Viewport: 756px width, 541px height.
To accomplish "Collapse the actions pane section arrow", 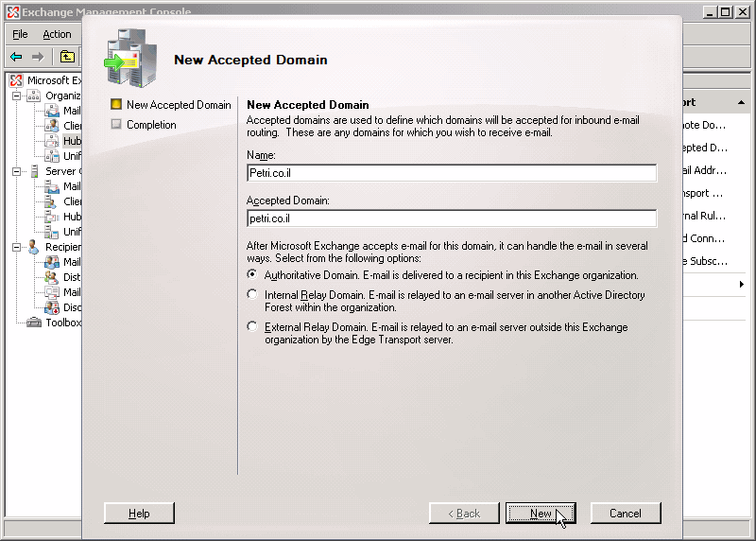I will tap(741, 102).
